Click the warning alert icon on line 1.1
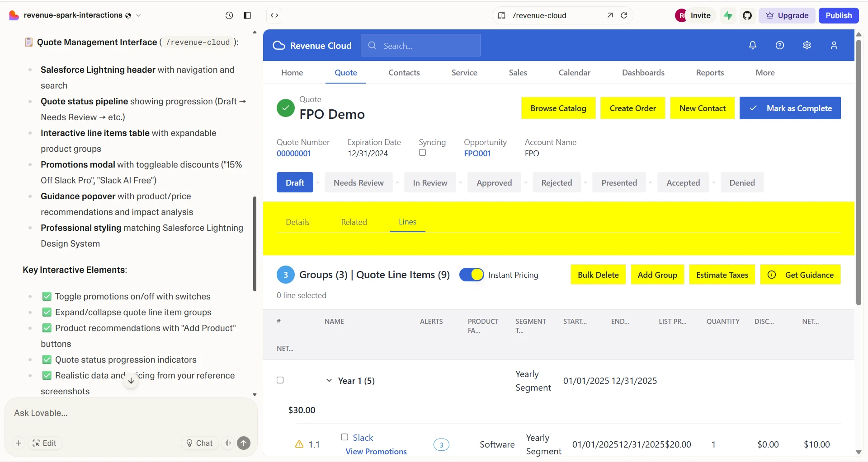Viewport: 868px width, 462px height. (x=299, y=444)
